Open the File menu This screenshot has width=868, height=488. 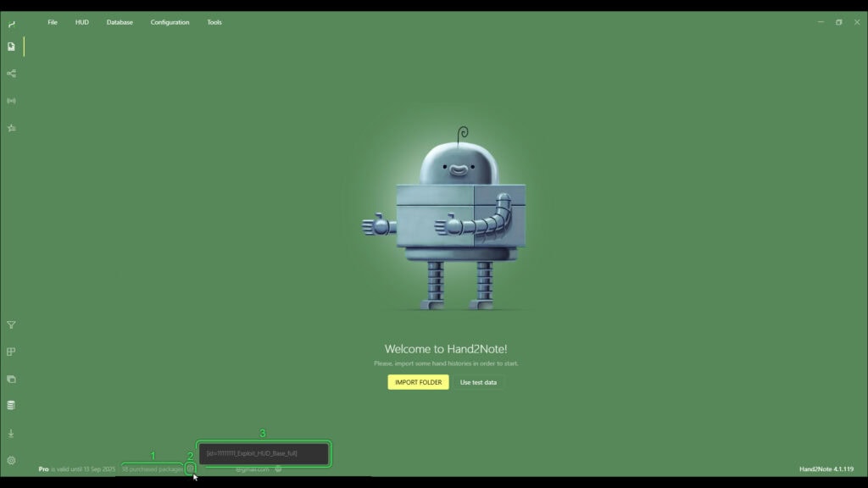[53, 22]
